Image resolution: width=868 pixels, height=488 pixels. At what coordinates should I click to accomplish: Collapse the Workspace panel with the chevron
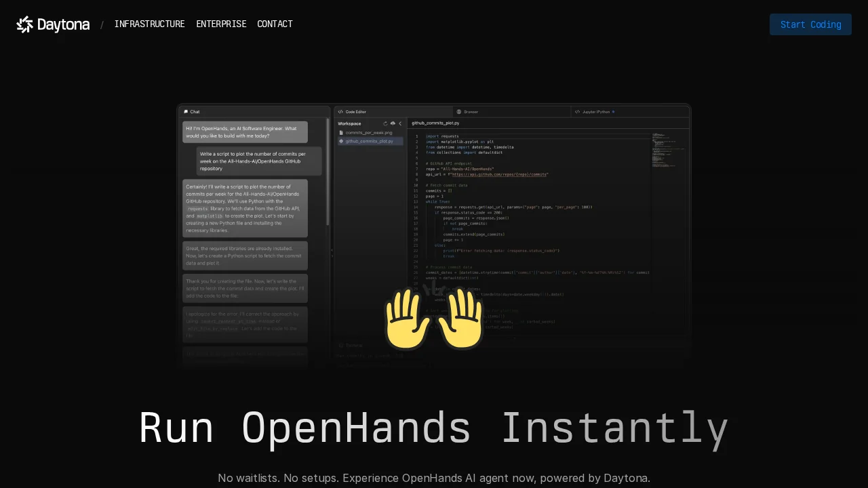(400, 123)
